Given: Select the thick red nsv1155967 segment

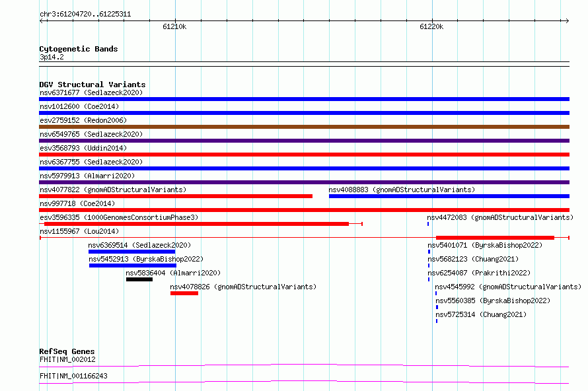Looking at the screenshot, I should (x=495, y=238).
